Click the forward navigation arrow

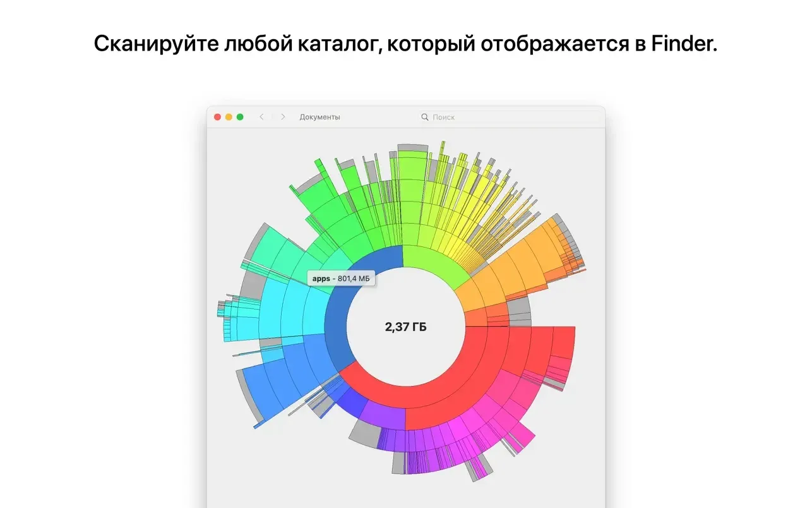pos(282,117)
